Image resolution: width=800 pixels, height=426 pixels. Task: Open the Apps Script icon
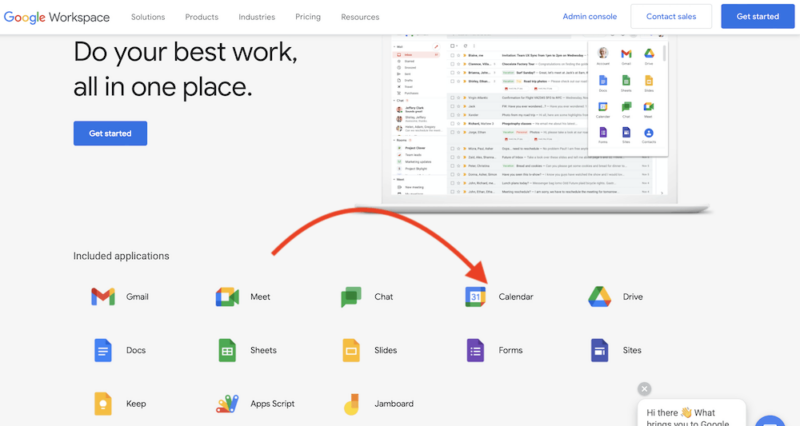(x=227, y=404)
